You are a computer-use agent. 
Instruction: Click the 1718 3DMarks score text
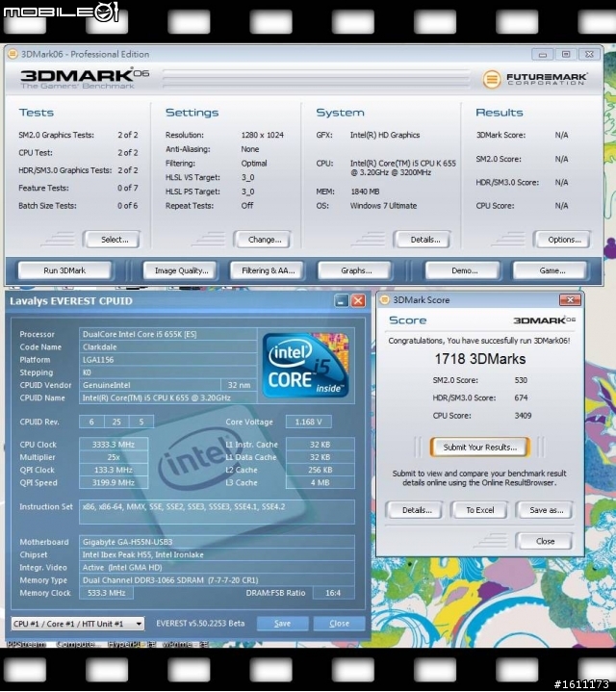point(480,359)
